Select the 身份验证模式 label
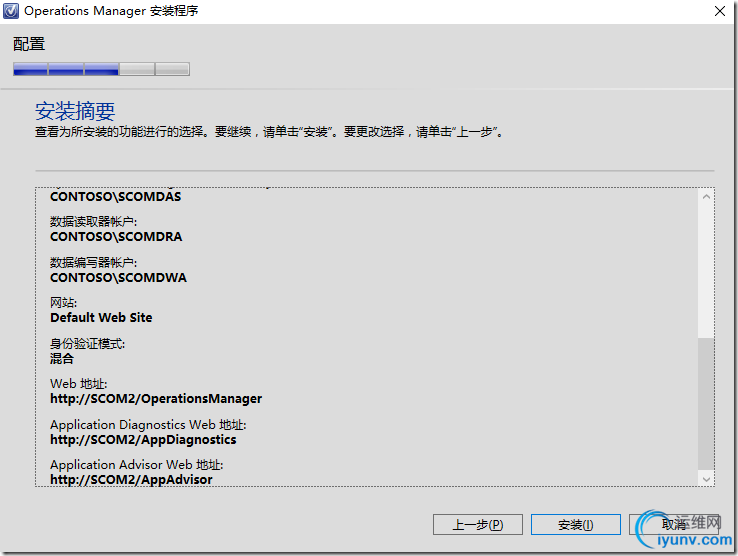Viewport: 738px width, 556px height. pyautogui.click(x=88, y=344)
